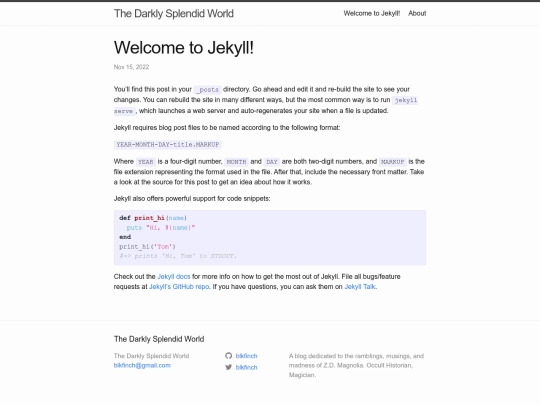
Task: Open The Darkly Splendid World site title
Action: pos(174,13)
